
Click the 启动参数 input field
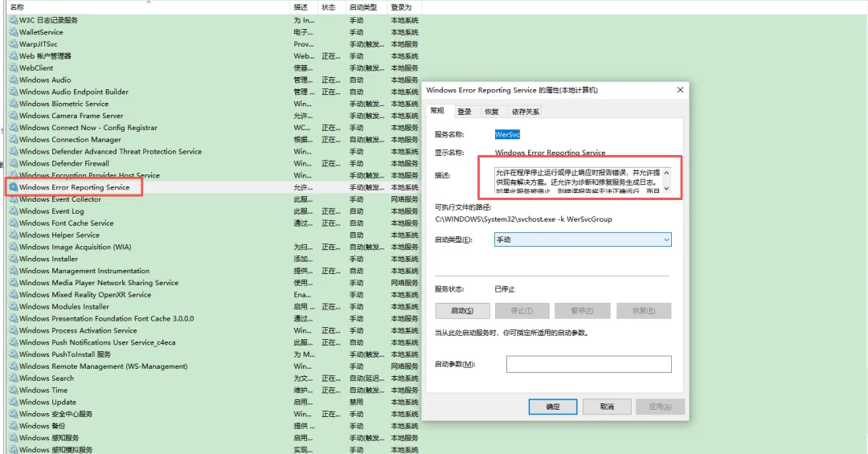(588, 364)
